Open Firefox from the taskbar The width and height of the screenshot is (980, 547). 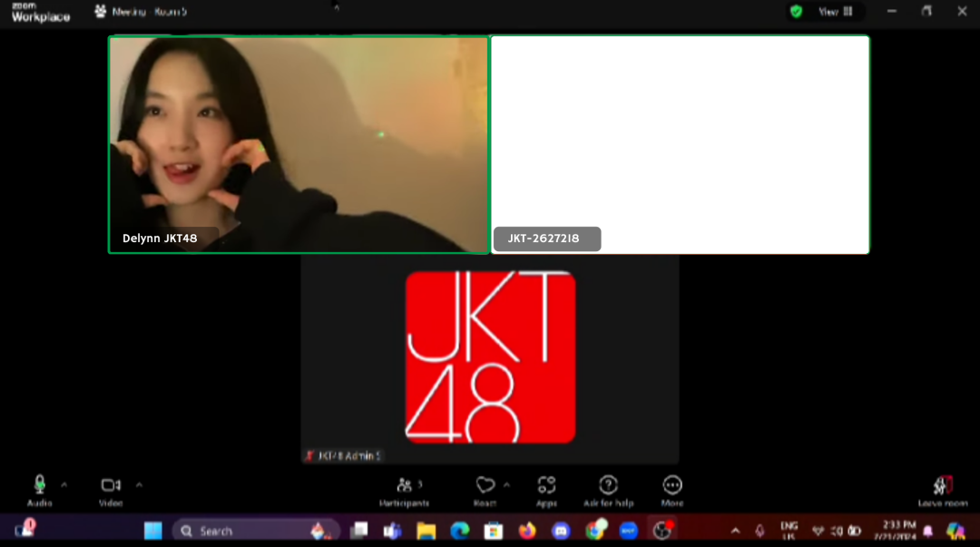[527, 531]
